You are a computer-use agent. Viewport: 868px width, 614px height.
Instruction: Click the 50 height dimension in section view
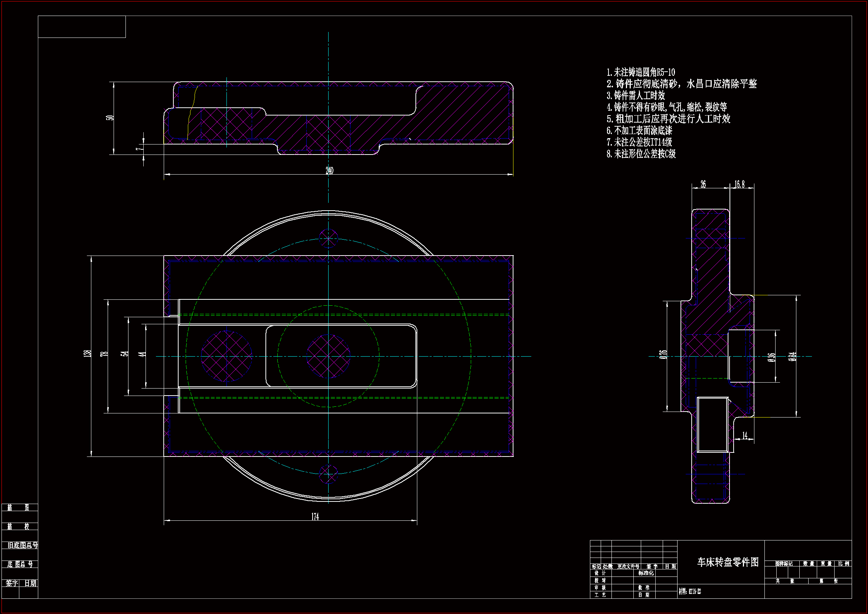click(x=110, y=118)
